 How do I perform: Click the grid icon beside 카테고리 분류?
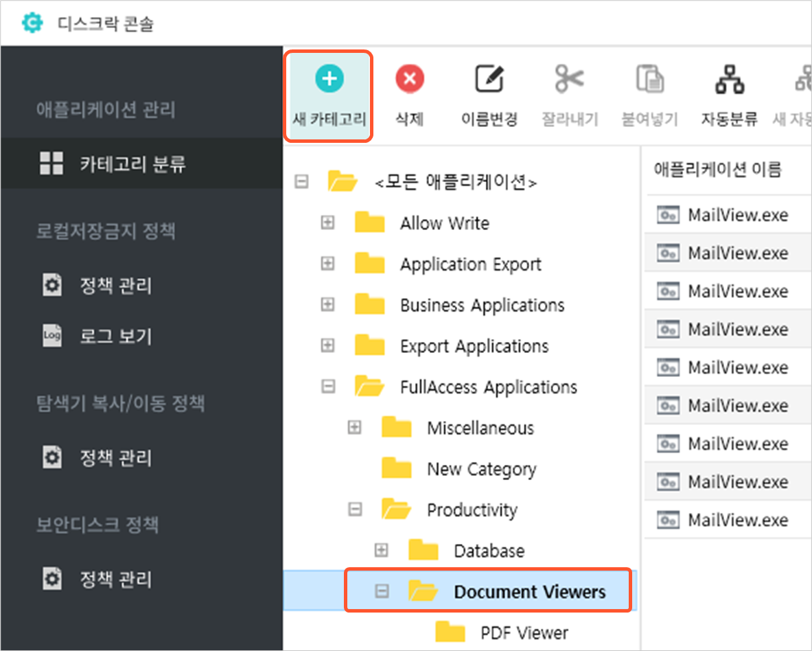(51, 163)
